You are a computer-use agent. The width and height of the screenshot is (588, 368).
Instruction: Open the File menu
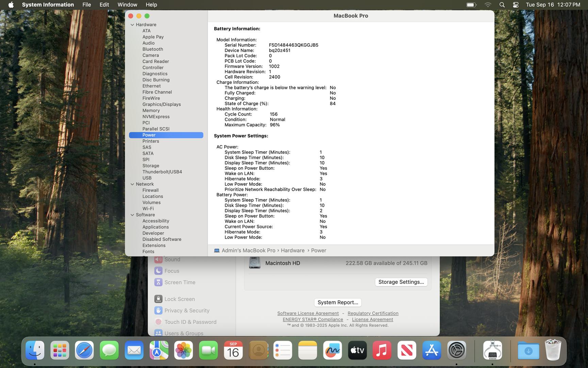(x=87, y=5)
